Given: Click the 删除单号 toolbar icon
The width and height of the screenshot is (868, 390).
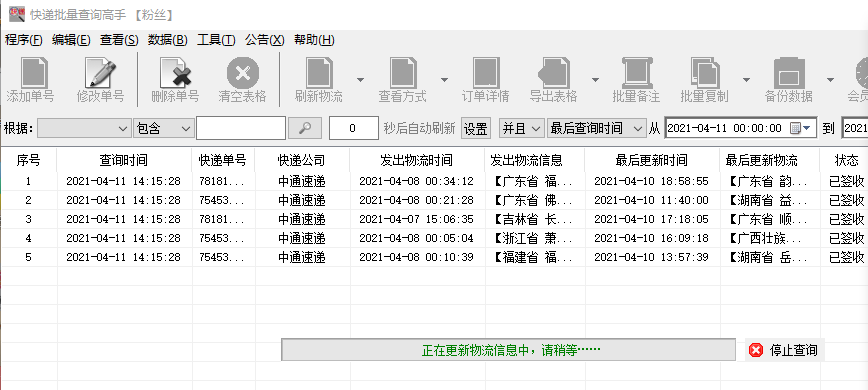Looking at the screenshot, I should point(175,72).
